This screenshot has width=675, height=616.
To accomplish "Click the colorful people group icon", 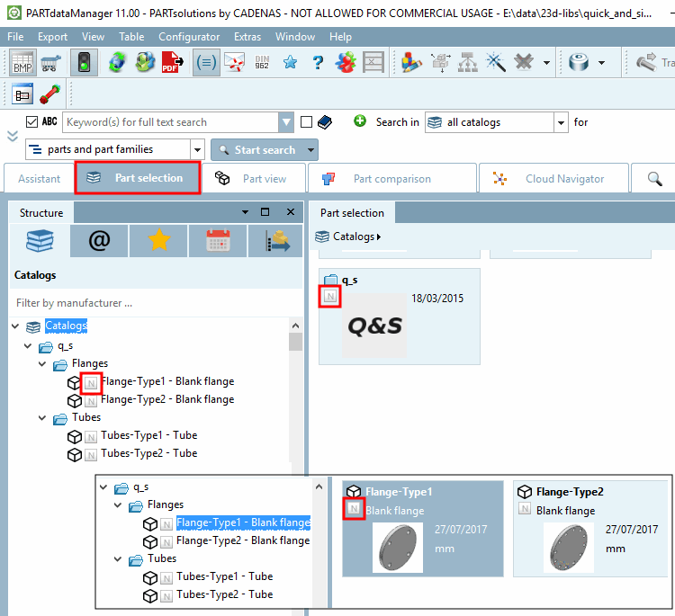I will (346, 63).
